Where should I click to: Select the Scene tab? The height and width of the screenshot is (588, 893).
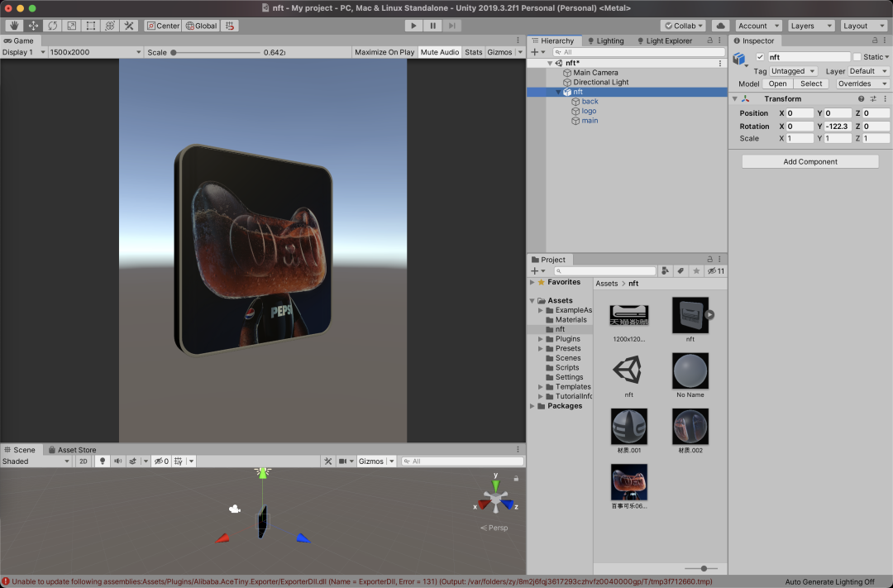coord(20,450)
